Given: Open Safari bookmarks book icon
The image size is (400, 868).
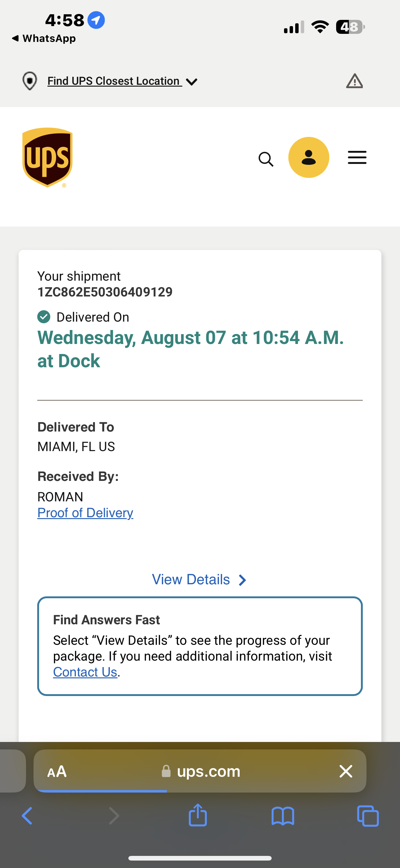Looking at the screenshot, I should point(283,816).
